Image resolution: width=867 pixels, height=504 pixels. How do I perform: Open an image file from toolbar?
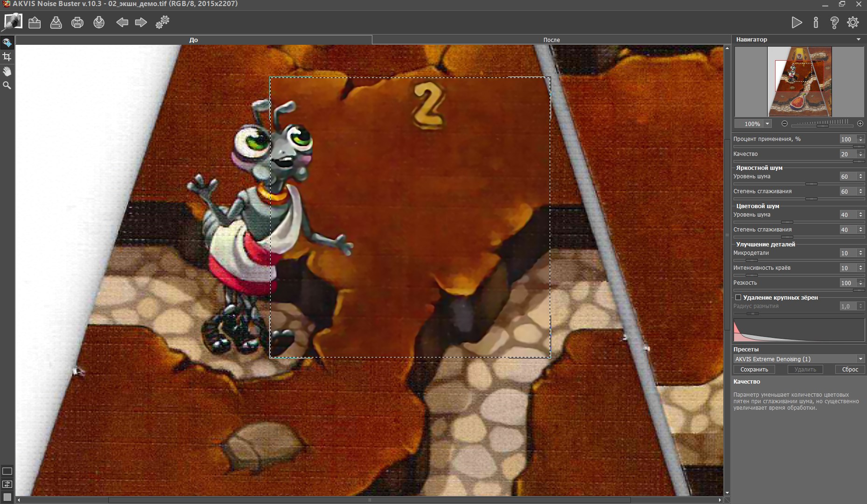pos(35,22)
